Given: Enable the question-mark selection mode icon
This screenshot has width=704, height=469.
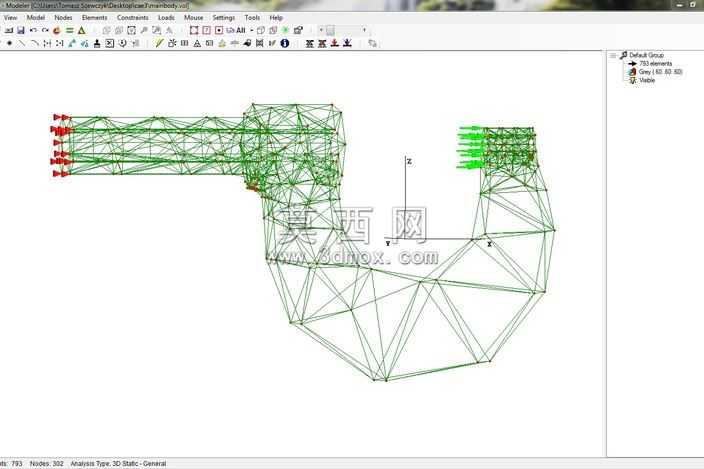Looking at the screenshot, I should tap(207, 31).
